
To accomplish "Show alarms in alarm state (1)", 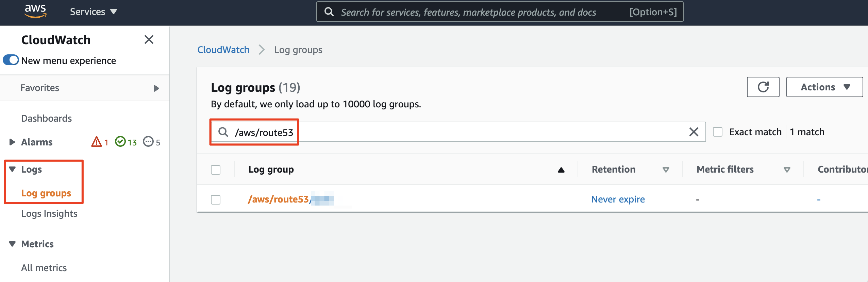I will (x=100, y=142).
